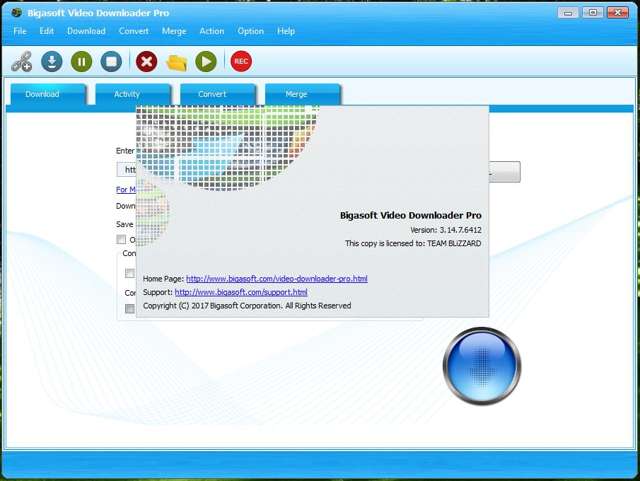This screenshot has width=640, height=481.
Task: Close the Bigasoft window
Action: pyautogui.click(x=618, y=13)
